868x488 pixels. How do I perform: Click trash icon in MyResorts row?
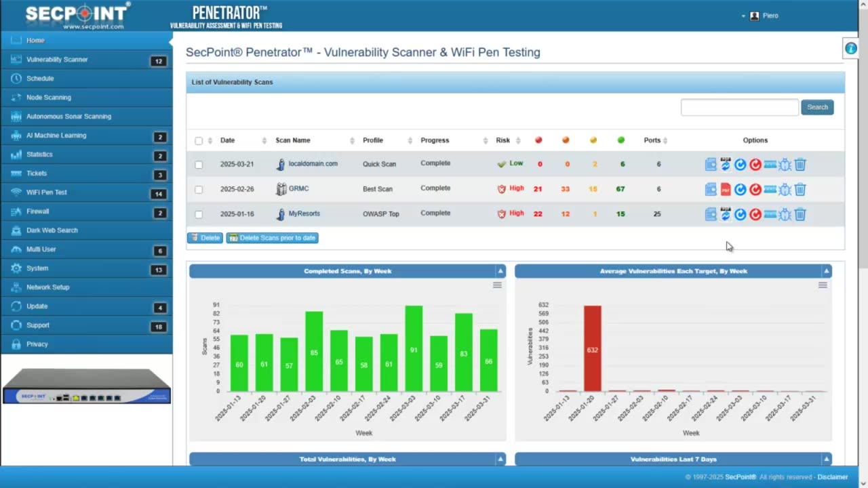[800, 214]
